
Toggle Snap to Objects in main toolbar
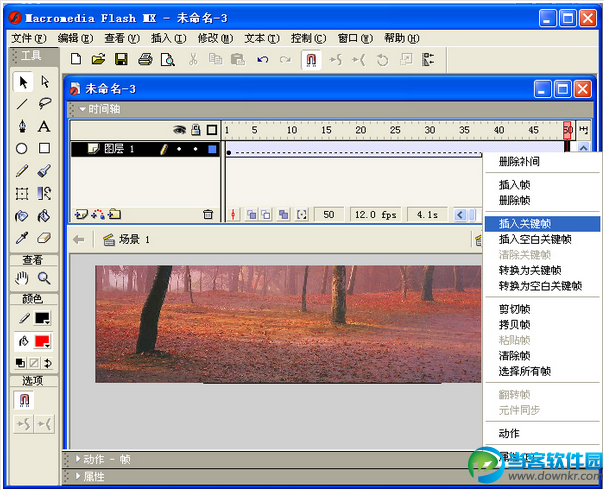pyautogui.click(x=311, y=60)
